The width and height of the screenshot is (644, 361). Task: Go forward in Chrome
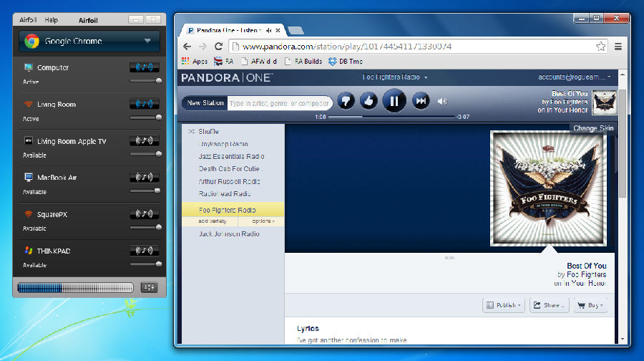(x=203, y=47)
